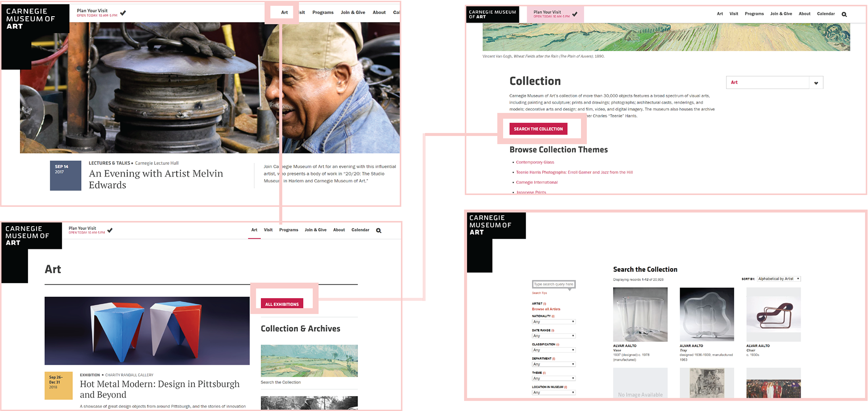Open the Alvar Aalto Chair thumbnail
868x411 pixels.
(773, 314)
